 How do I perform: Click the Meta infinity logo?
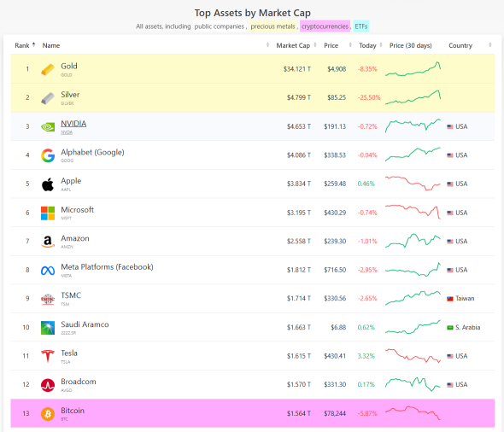[48, 271]
